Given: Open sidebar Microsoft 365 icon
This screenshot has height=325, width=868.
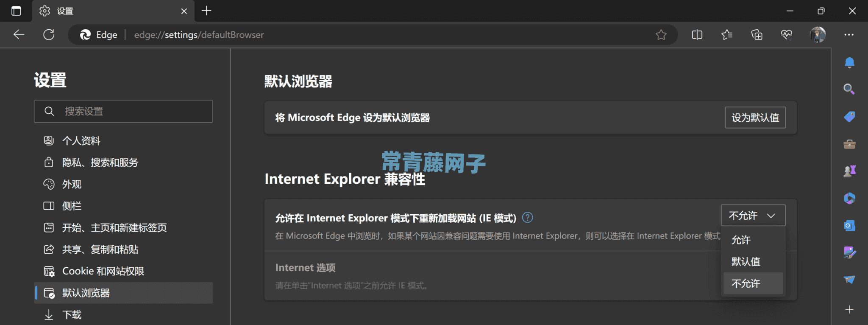Looking at the screenshot, I should (849, 198).
